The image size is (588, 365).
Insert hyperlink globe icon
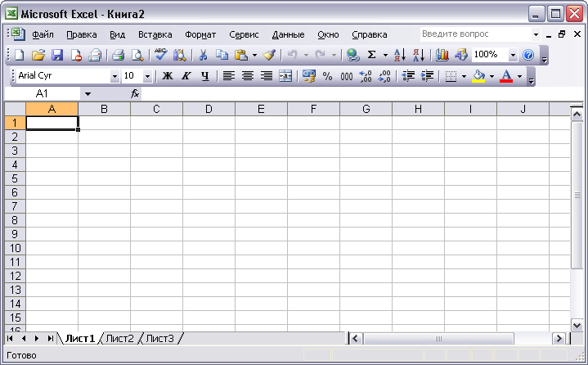point(352,55)
